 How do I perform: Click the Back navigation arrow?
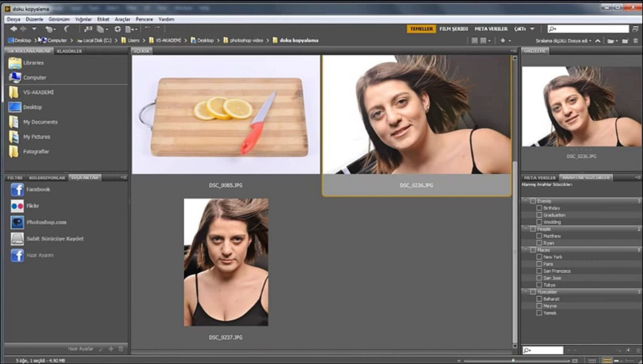[13, 29]
